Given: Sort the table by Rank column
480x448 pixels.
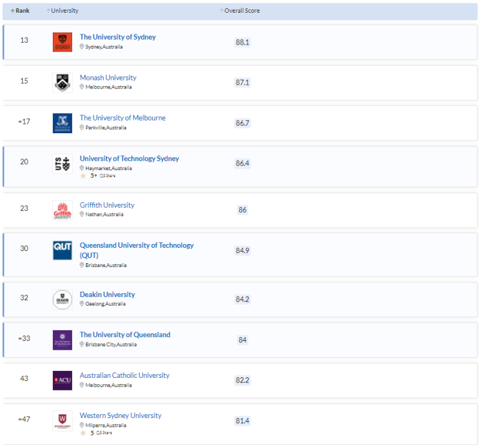Looking at the screenshot, I should (20, 11).
